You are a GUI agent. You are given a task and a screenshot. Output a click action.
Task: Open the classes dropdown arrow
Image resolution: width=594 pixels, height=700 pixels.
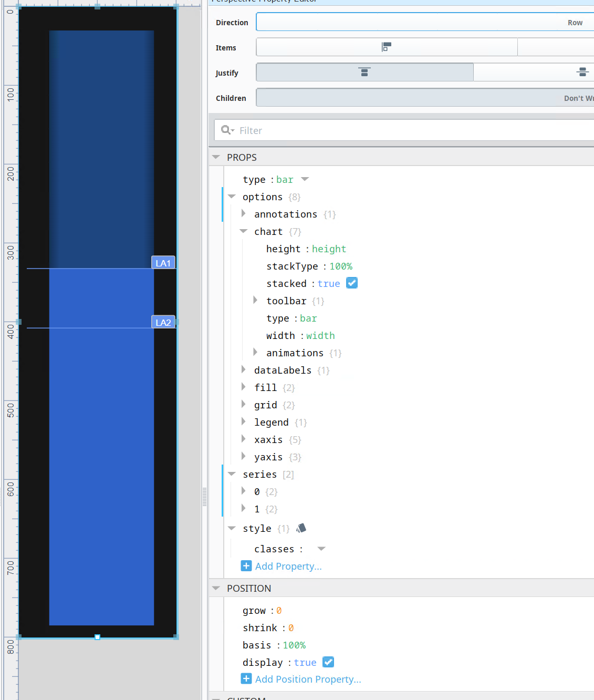tap(321, 549)
